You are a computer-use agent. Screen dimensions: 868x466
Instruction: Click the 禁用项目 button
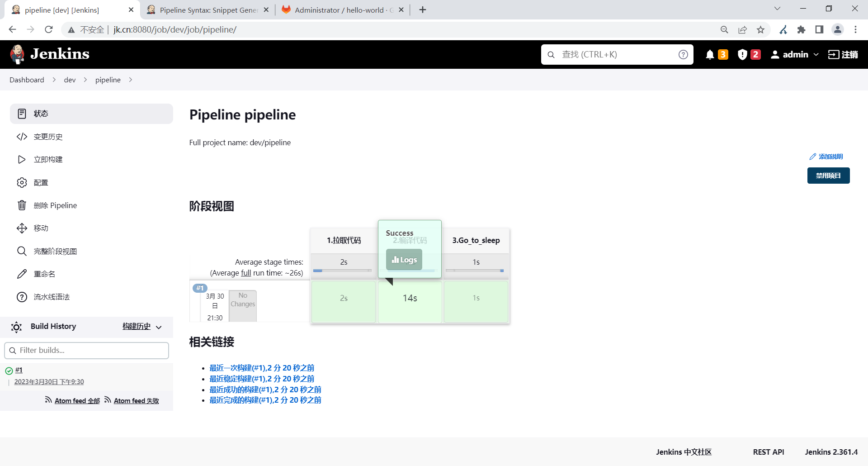tap(828, 176)
